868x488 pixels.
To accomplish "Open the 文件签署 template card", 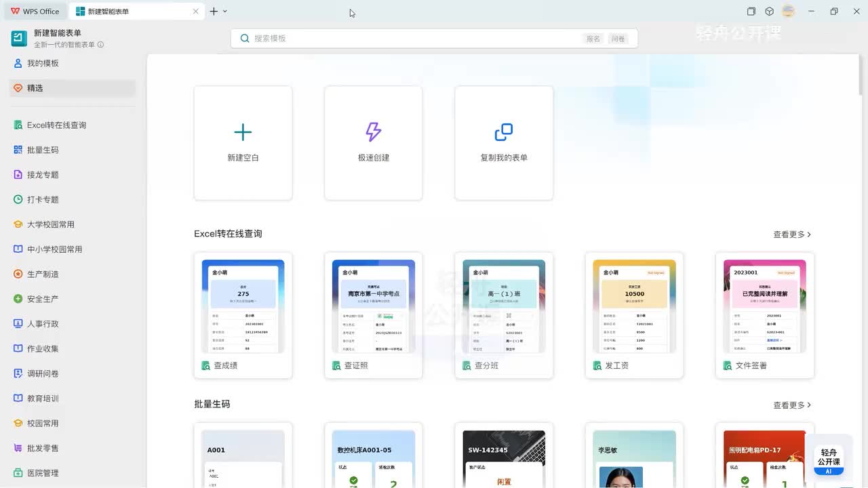I will (765, 315).
